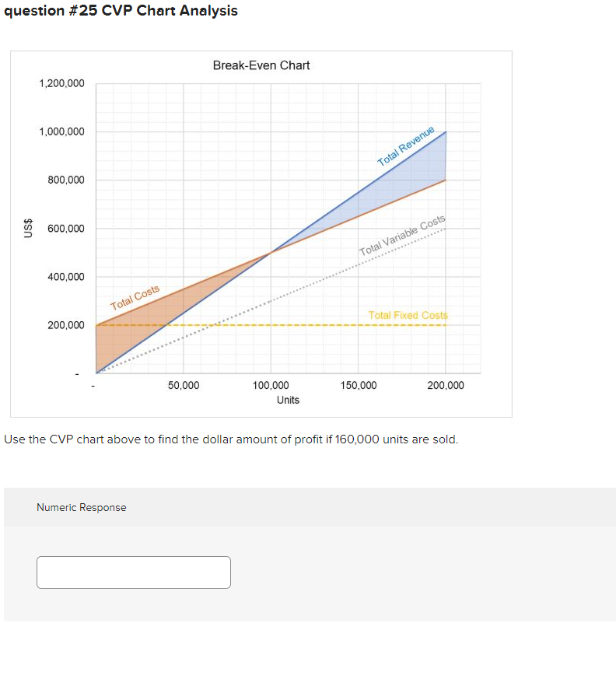This screenshot has width=616, height=679.
Task: Click the US$ vertical axis label
Action: 28,229
